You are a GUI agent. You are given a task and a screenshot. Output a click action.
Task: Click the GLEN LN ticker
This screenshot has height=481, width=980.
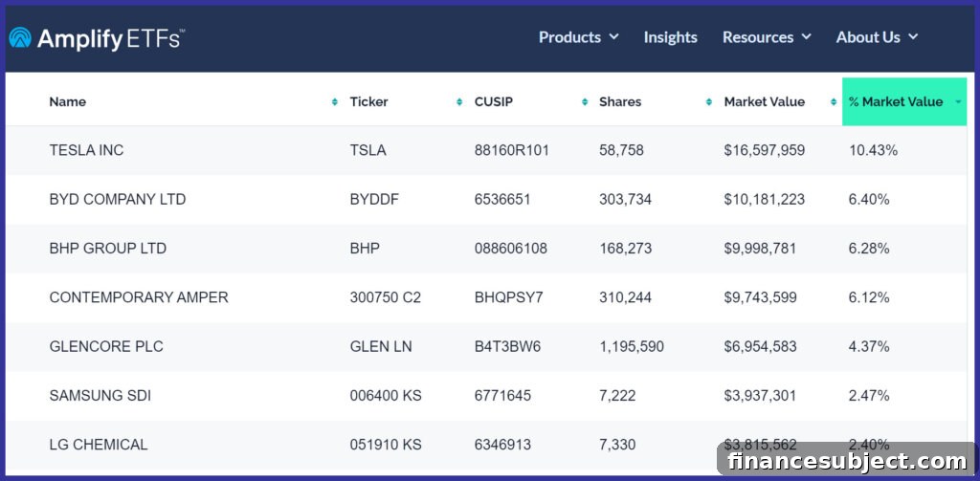(x=381, y=347)
